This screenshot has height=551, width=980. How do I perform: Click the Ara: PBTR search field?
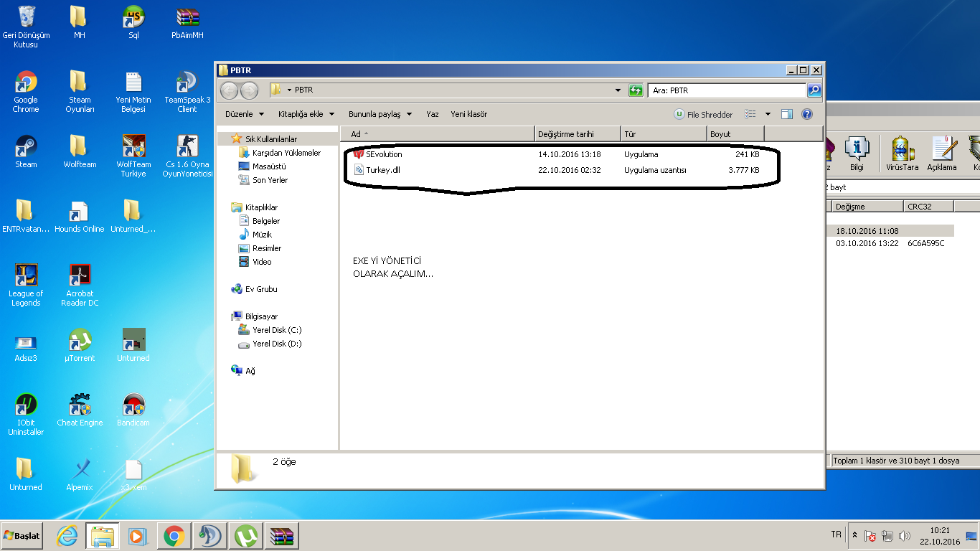[727, 90]
